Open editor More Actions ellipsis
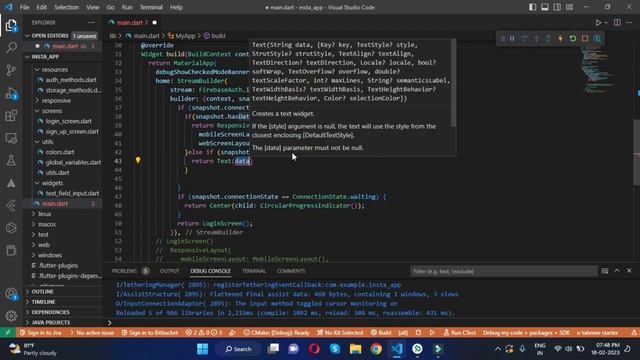The width and height of the screenshot is (640, 360). click(x=629, y=23)
